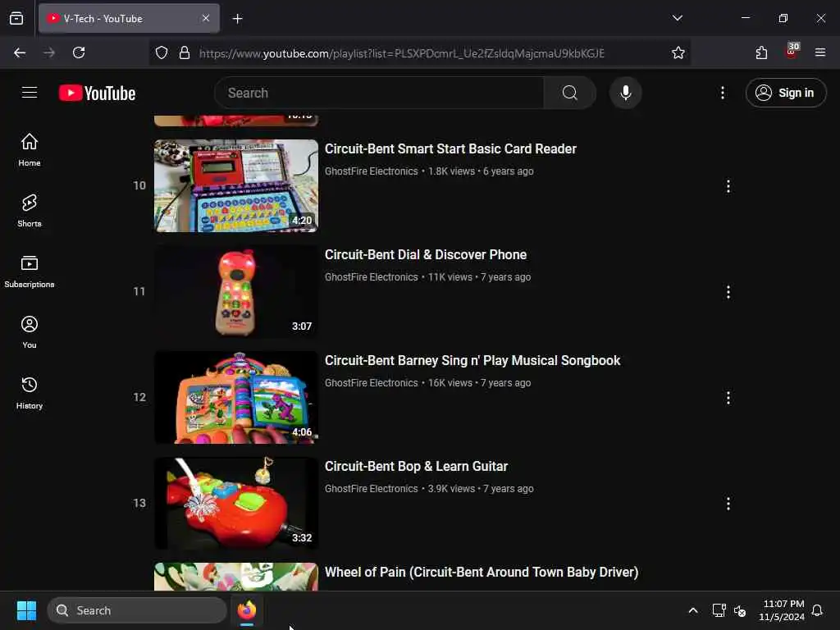
Task: Click Dial & Discover Phone thumbnail
Action: pos(235,291)
